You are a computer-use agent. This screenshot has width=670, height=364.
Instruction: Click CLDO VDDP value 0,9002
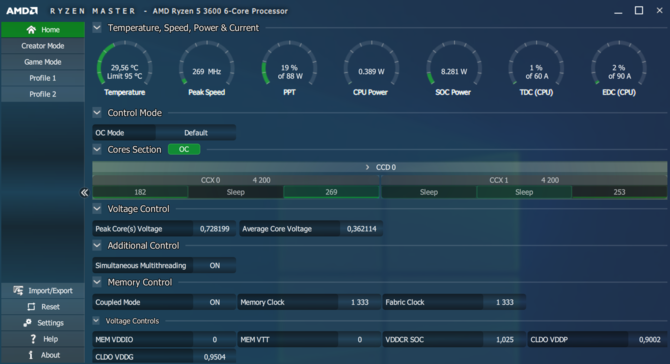point(649,340)
